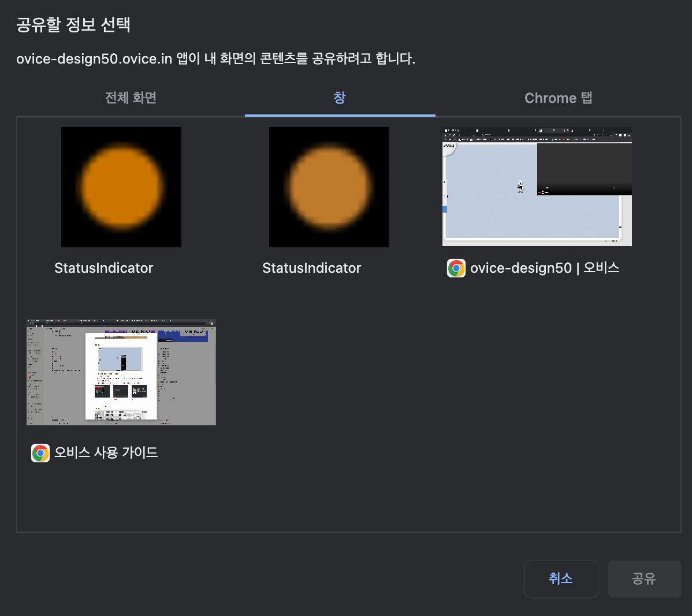This screenshot has width=692, height=616.
Task: Click the Chrome icon beside ovice-design50 label
Action: coord(456,268)
